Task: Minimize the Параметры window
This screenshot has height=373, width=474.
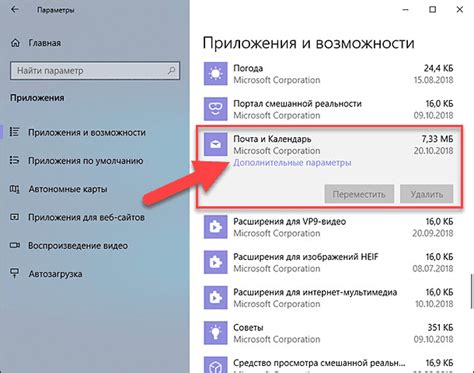Action: click(x=405, y=10)
